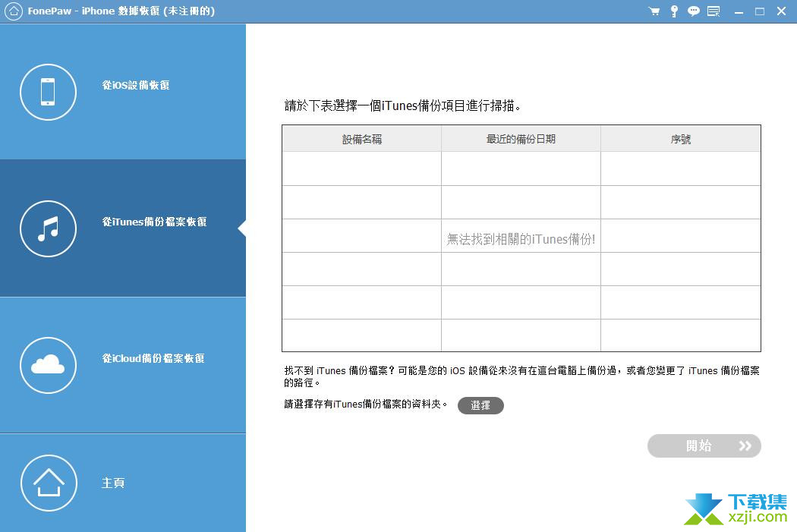Switch to 從iOS設備恢復 mode
Viewport: 797px width, 532px height.
pos(123,92)
